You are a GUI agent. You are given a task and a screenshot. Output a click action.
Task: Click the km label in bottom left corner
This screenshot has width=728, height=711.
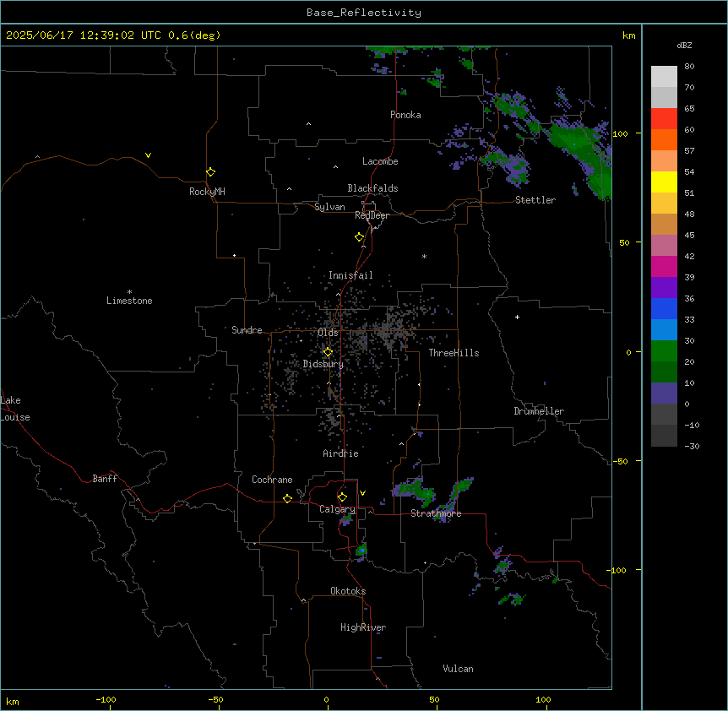coord(13,701)
